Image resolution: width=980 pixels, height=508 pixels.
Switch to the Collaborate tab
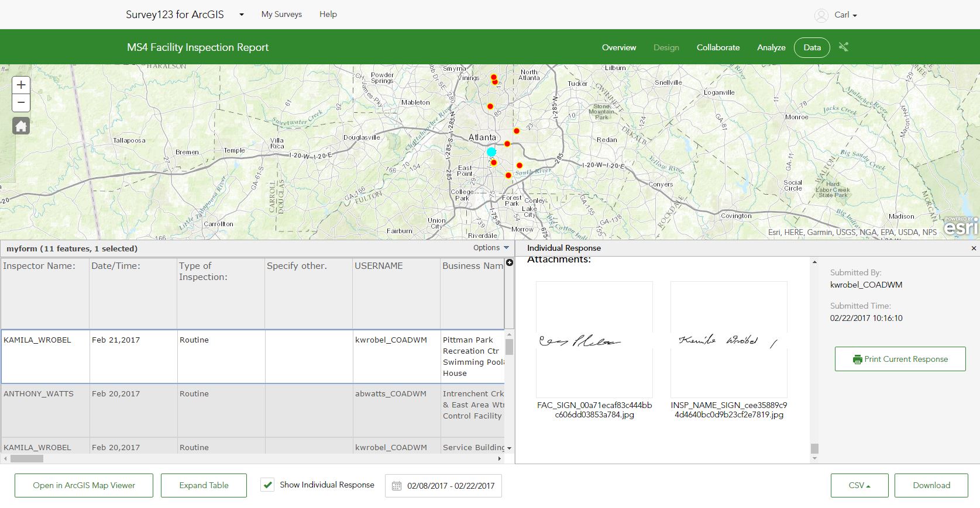[718, 47]
